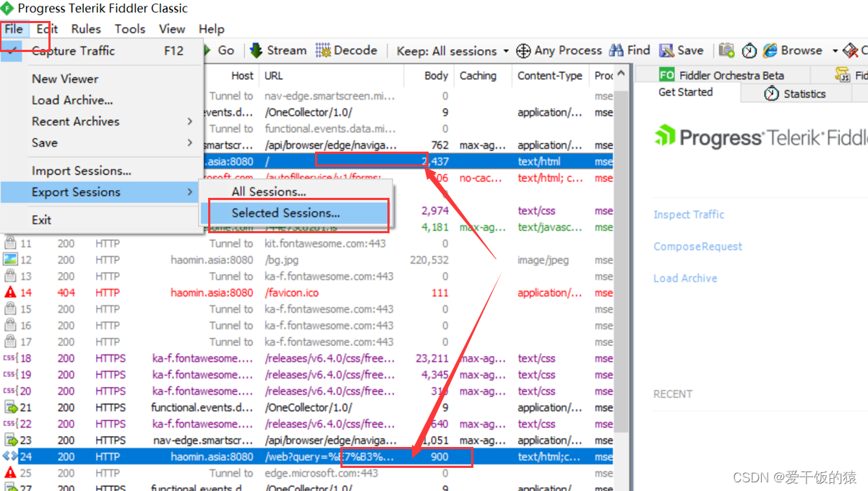Click the warning icon of session 14
Image resolution: width=868 pixels, height=491 pixels.
click(x=10, y=292)
